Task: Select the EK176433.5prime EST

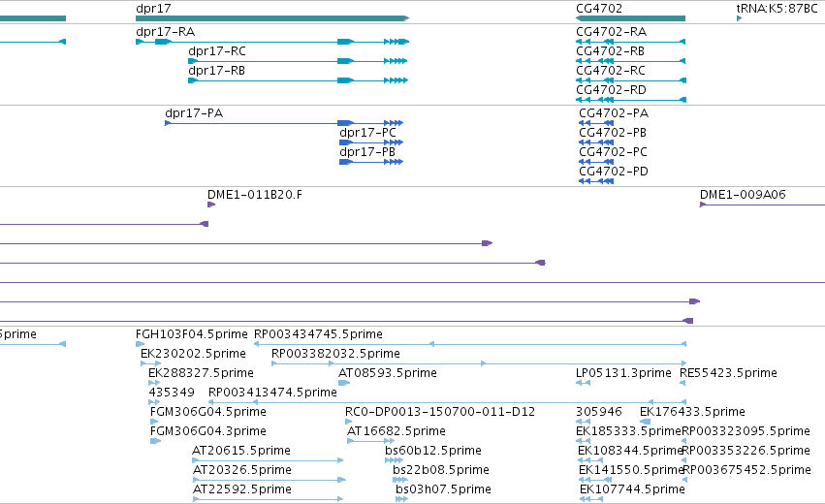Action: tap(645, 422)
